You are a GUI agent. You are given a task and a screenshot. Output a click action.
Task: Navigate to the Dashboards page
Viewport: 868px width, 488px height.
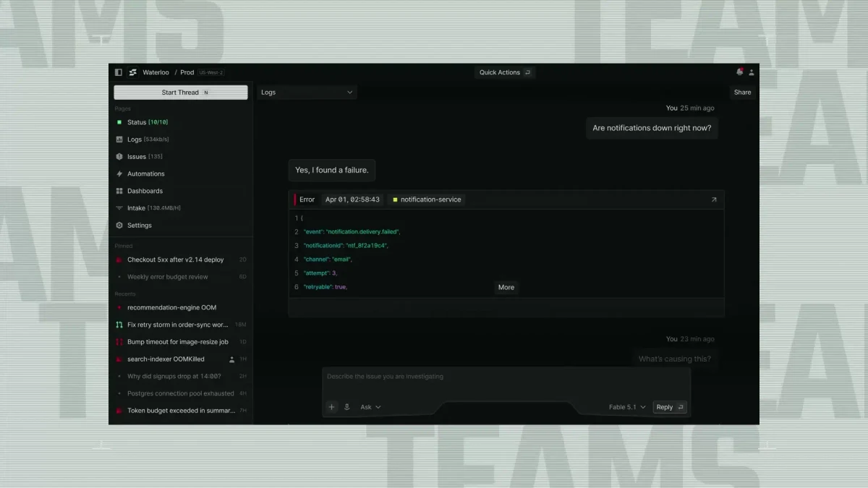(x=145, y=191)
